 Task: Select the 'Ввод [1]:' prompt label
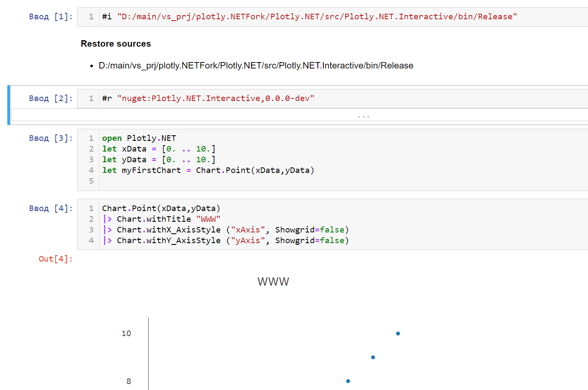tap(51, 17)
